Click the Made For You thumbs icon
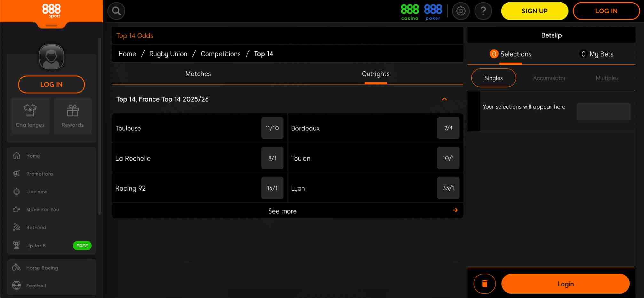 17,209
